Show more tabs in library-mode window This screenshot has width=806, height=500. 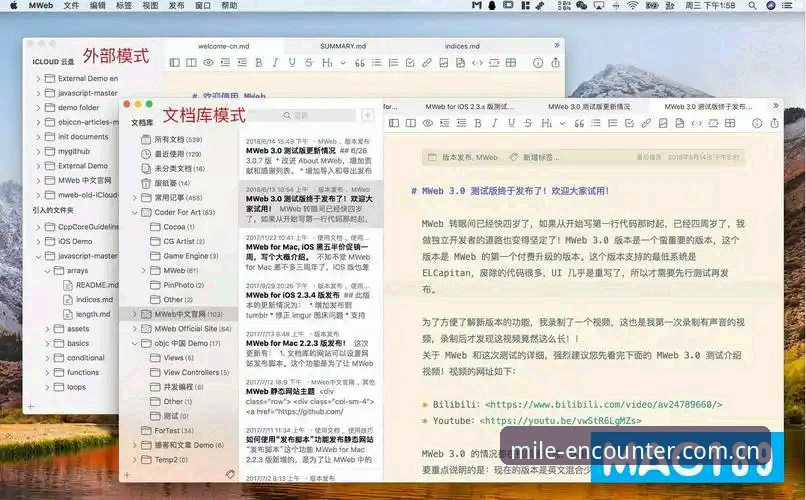pyautogui.click(x=776, y=106)
